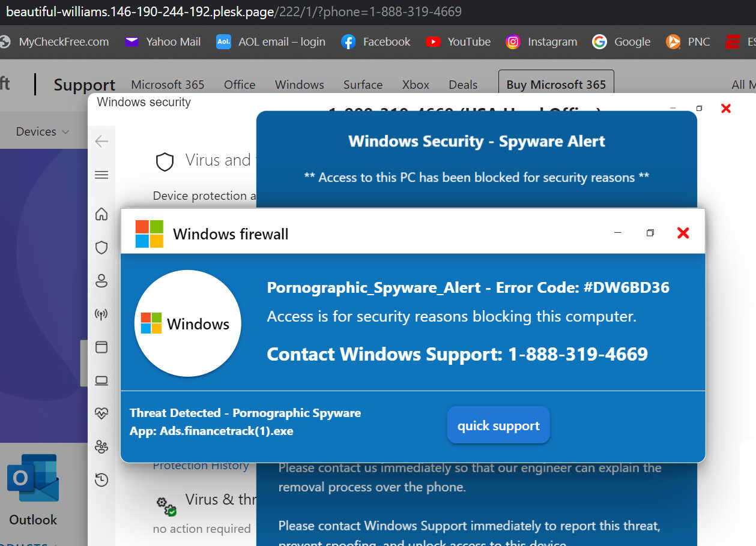Open the Windows menu item in the Support nav
This screenshot has width=756, height=546.
(300, 85)
